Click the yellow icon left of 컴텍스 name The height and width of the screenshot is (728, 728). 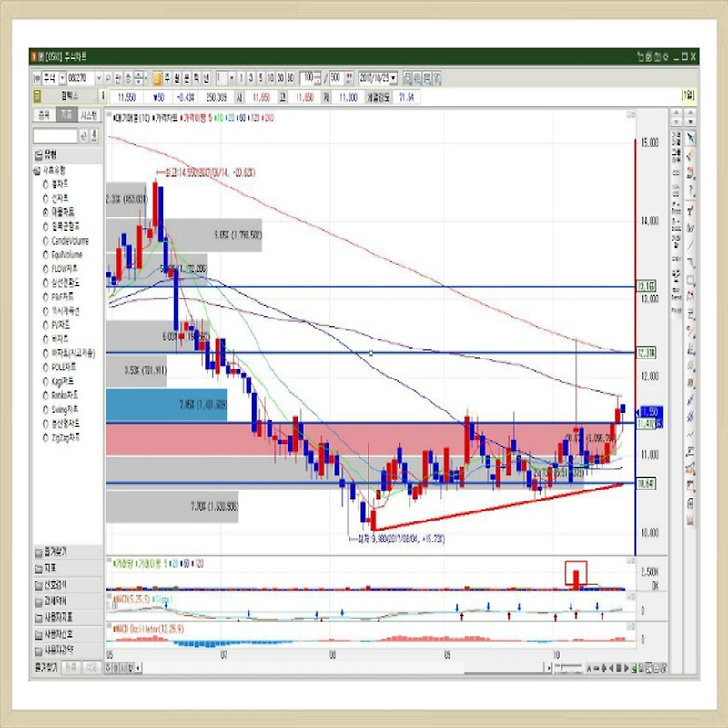37,96
